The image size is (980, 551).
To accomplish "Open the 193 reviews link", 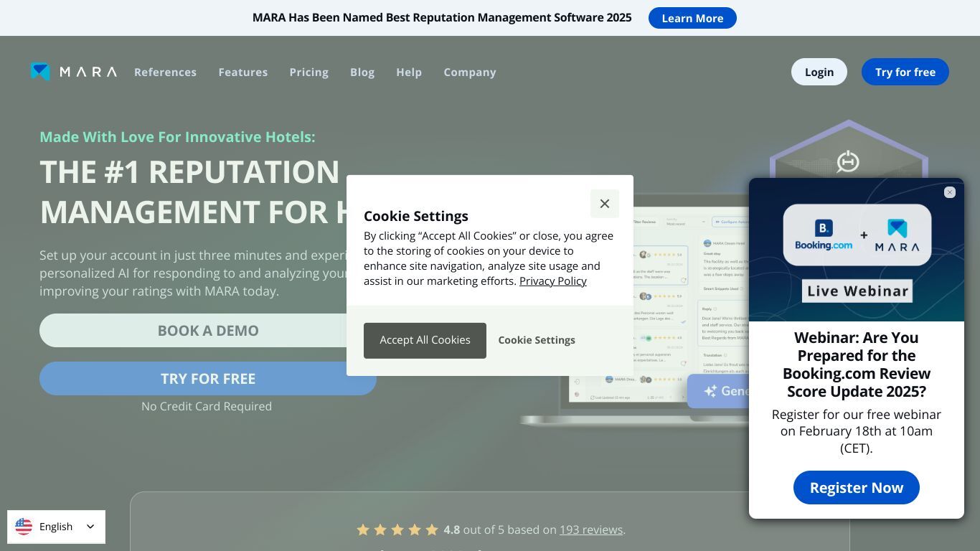I will [x=591, y=529].
